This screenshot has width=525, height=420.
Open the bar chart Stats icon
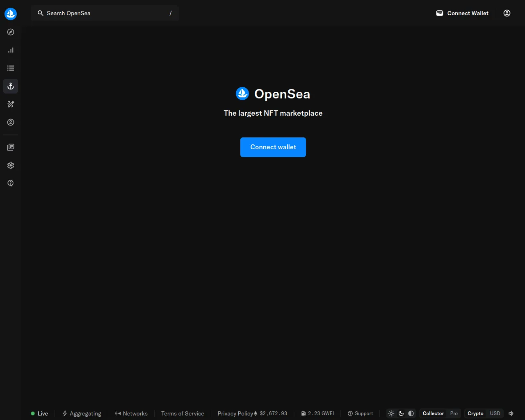tap(11, 50)
